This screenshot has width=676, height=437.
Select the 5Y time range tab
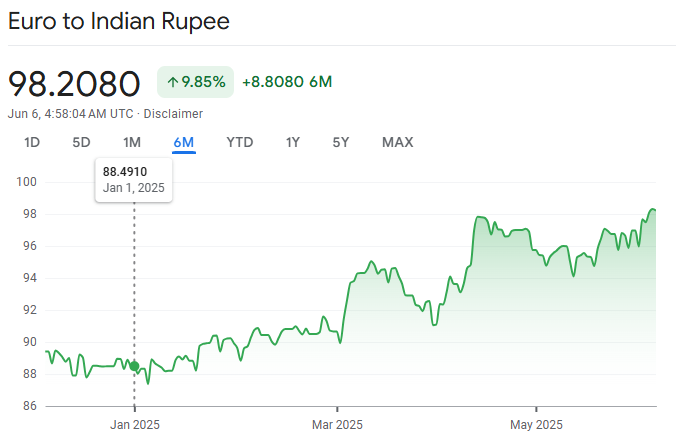(x=341, y=142)
